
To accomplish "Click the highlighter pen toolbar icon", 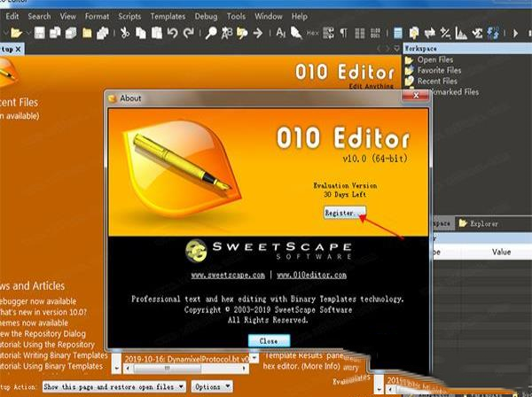I will tap(296, 33).
